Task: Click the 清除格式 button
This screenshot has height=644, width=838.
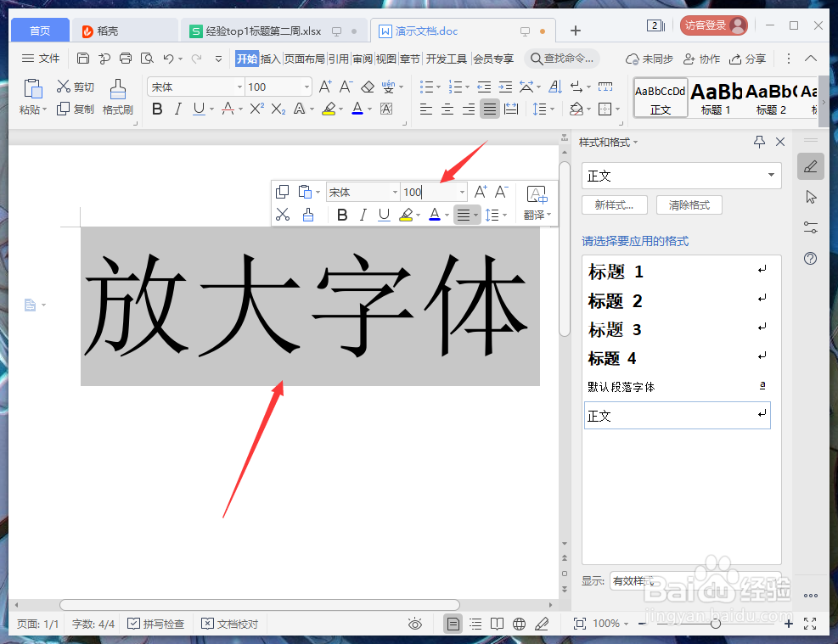Action: tap(689, 204)
